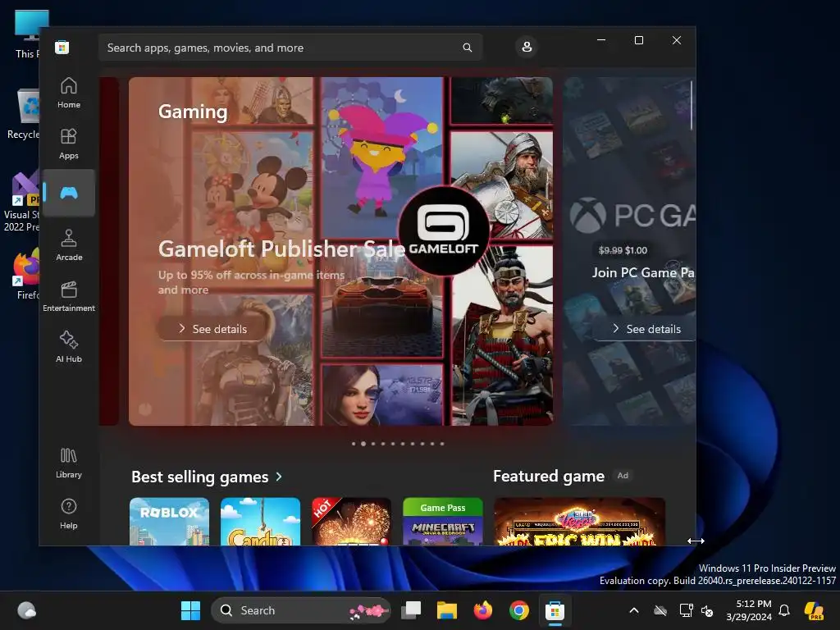The image size is (840, 630).
Task: Open the Library section
Action: 69,463
